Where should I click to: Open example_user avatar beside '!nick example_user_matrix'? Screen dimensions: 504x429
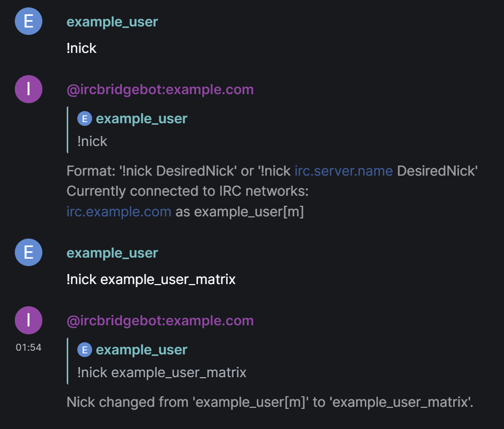click(x=29, y=252)
